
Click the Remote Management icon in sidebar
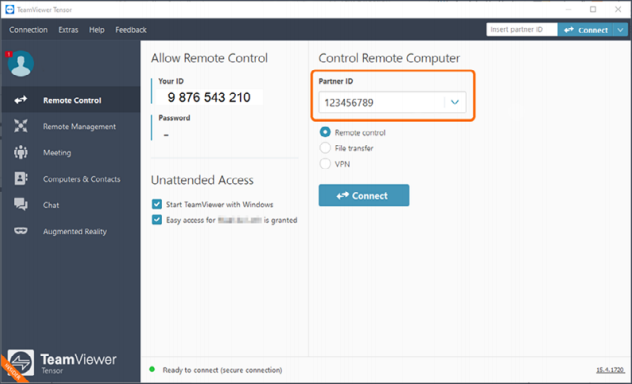pos(21,126)
